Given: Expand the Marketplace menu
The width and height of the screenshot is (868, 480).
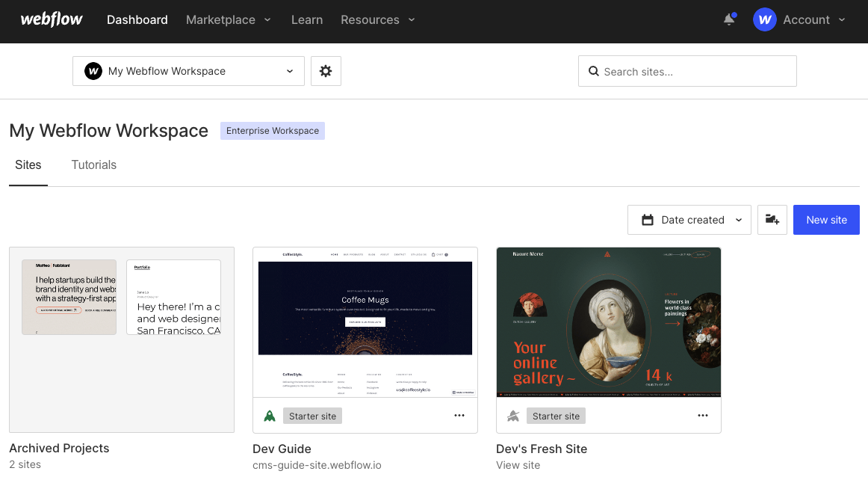Looking at the screenshot, I should (228, 19).
